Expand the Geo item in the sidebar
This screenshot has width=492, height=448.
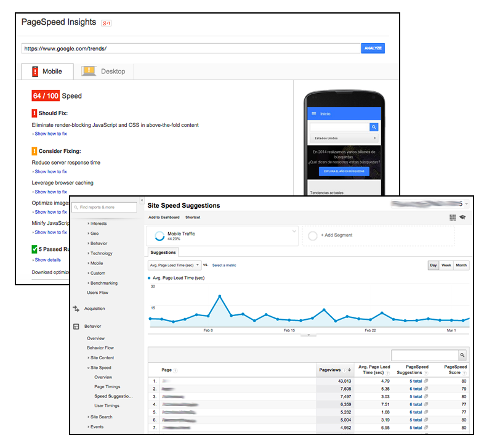93,234
